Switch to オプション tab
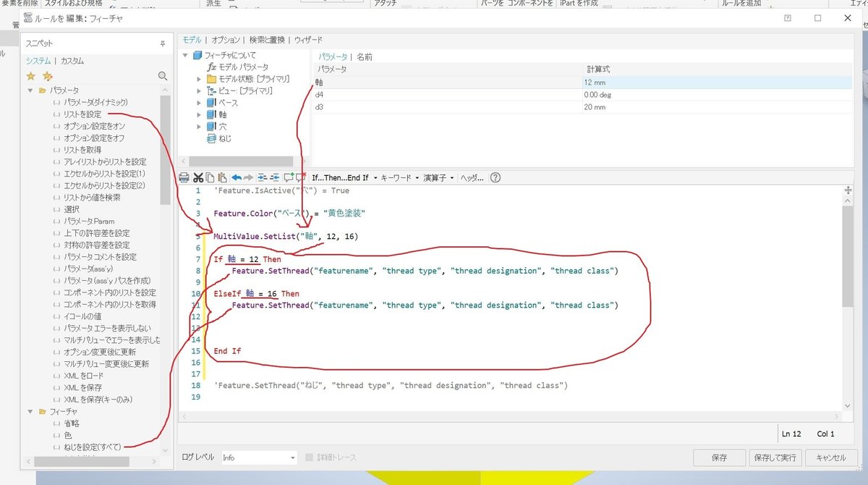The height and width of the screenshot is (485, 868). click(x=226, y=40)
